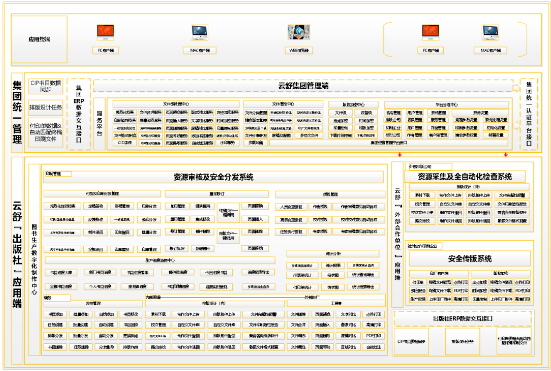Select the vertical 集团ERP数据交互接口 panel

coord(79,115)
